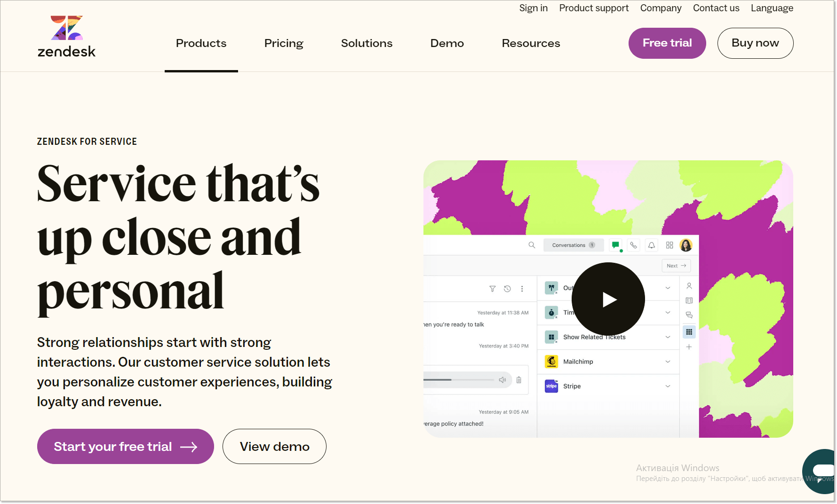The height and width of the screenshot is (504, 837).
Task: Click the Mailchimp label text
Action: (578, 362)
